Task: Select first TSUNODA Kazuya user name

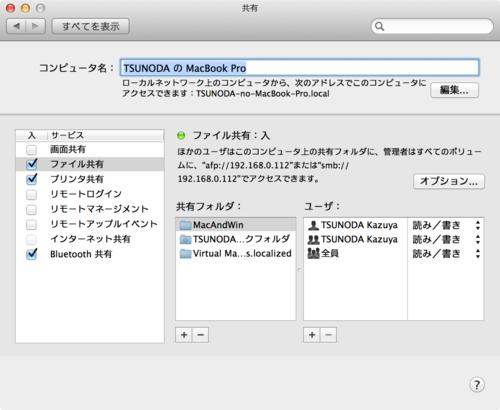Action: pyautogui.click(x=359, y=225)
